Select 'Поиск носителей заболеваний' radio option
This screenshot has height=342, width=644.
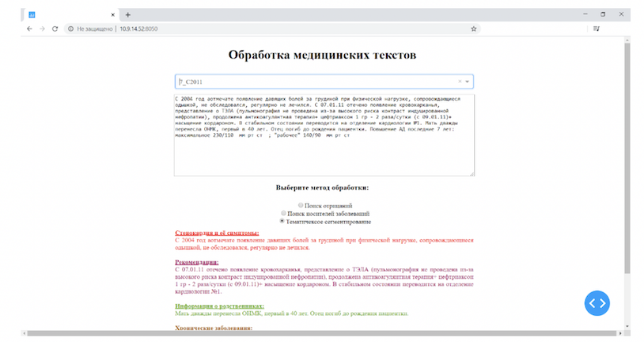tap(284, 213)
